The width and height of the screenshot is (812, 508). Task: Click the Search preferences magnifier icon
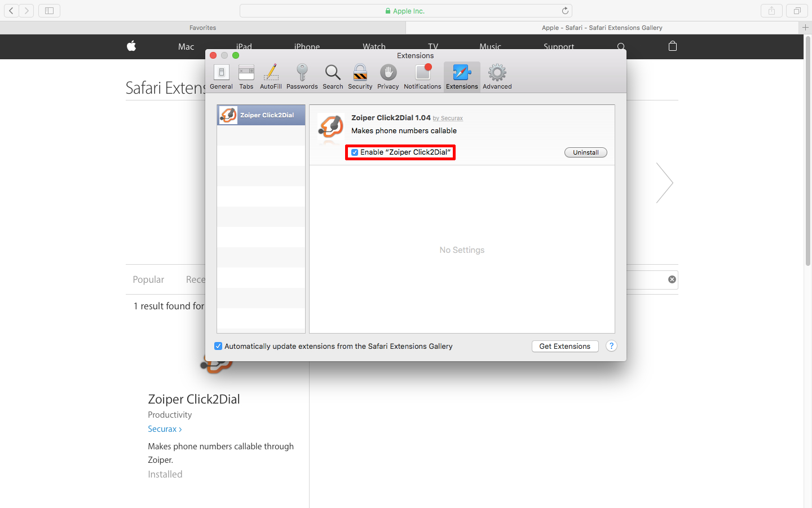pyautogui.click(x=333, y=77)
